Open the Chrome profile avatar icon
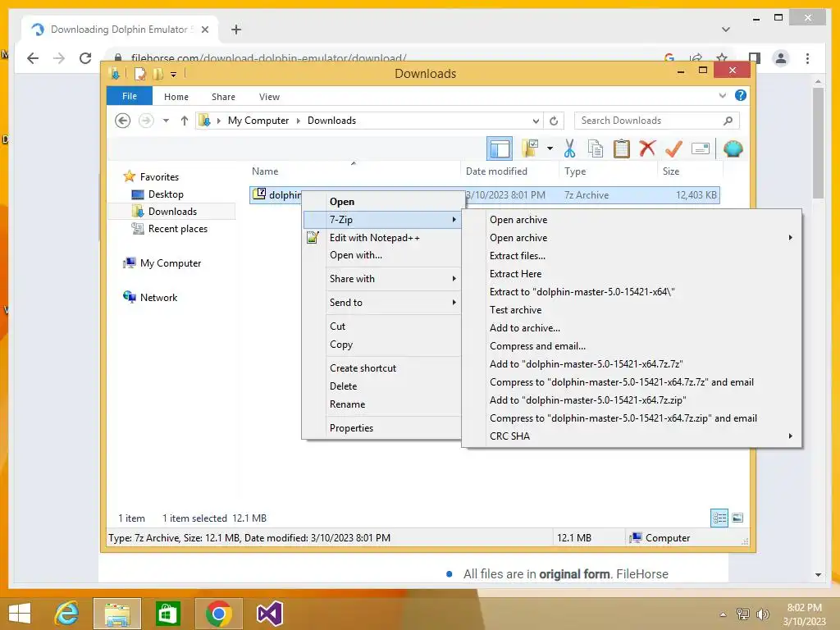Viewport: 840px width, 630px height. (x=781, y=58)
